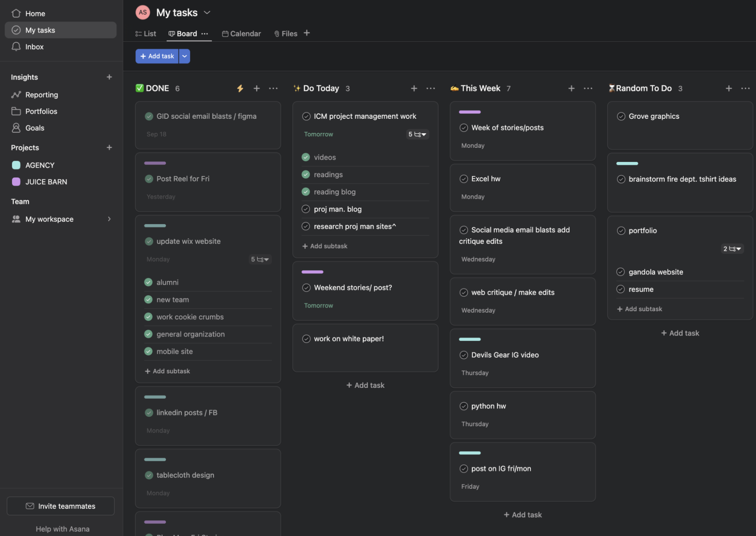Viewport: 756px width, 536px height.
Task: Open Reporting from the Insights sidebar
Action: tap(41, 95)
